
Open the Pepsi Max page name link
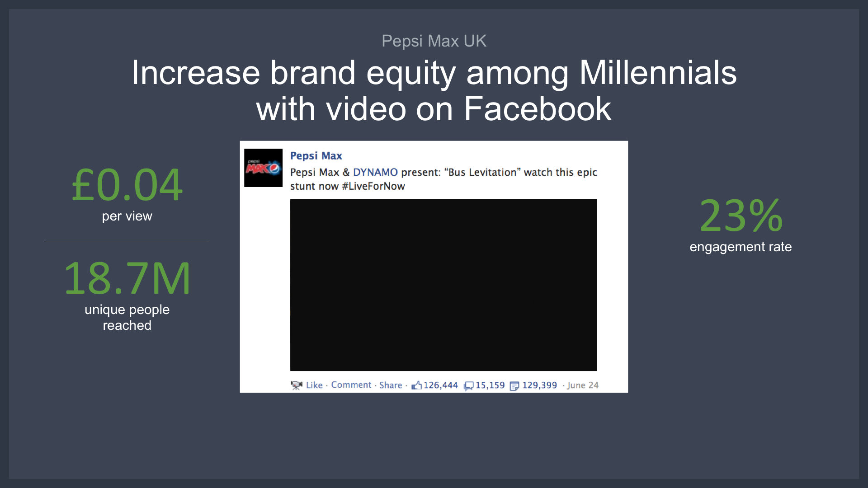click(316, 155)
